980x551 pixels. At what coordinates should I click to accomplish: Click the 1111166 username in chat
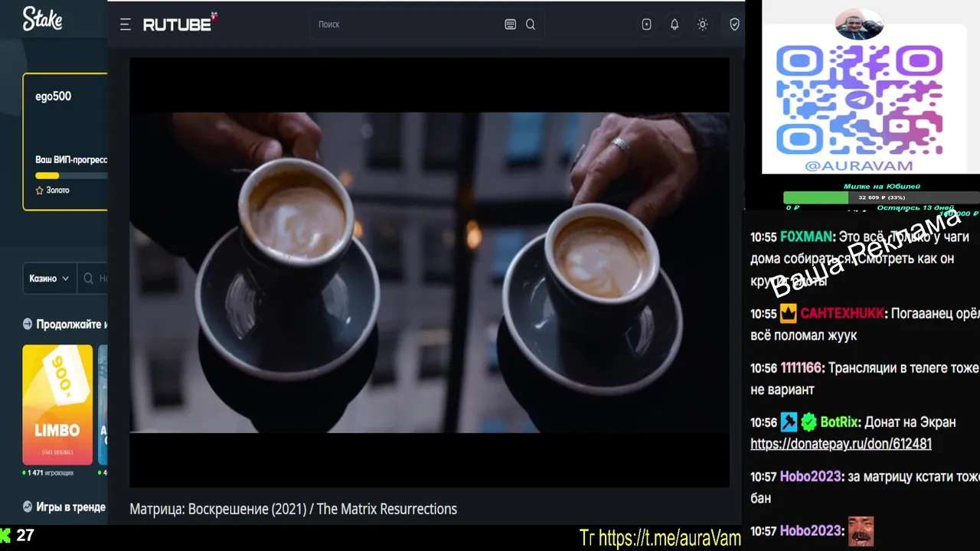(x=802, y=368)
